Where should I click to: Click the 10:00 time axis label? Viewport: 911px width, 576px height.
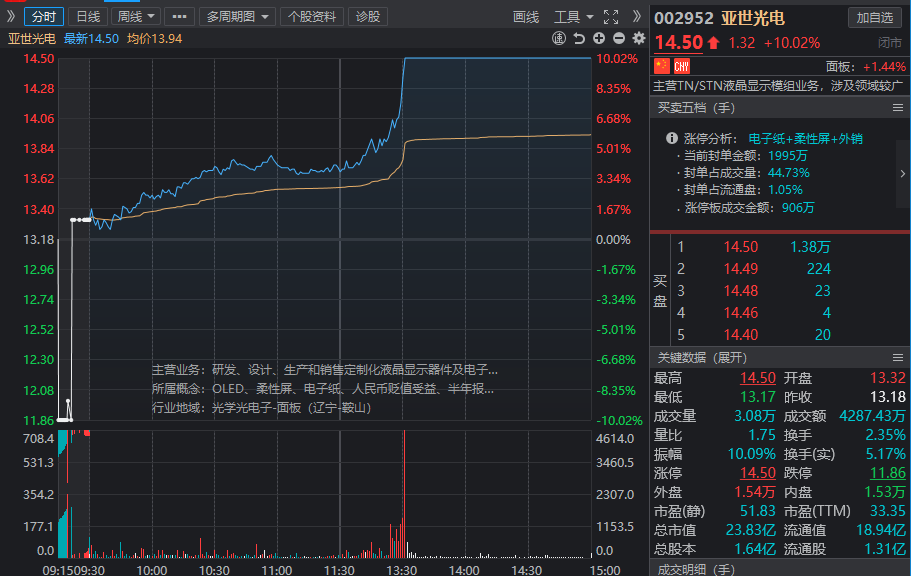pos(152,570)
